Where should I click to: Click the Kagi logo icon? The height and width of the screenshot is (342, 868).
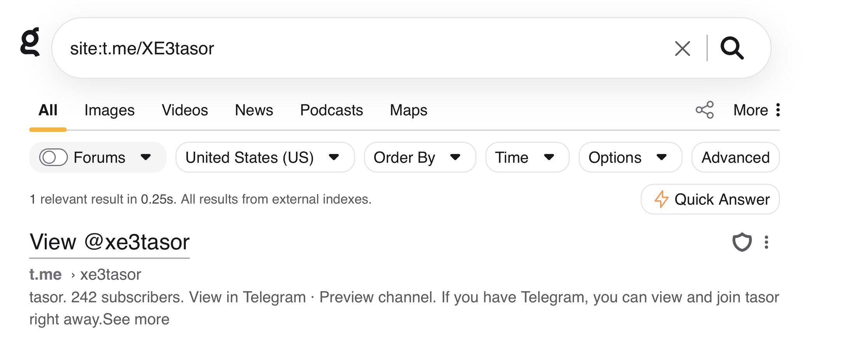(30, 42)
